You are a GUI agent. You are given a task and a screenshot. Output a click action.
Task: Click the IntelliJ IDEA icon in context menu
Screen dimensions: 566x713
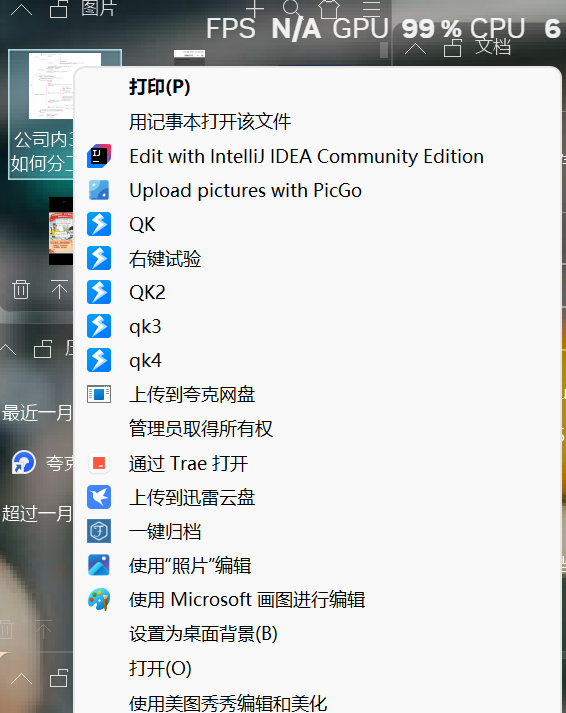[99, 156]
